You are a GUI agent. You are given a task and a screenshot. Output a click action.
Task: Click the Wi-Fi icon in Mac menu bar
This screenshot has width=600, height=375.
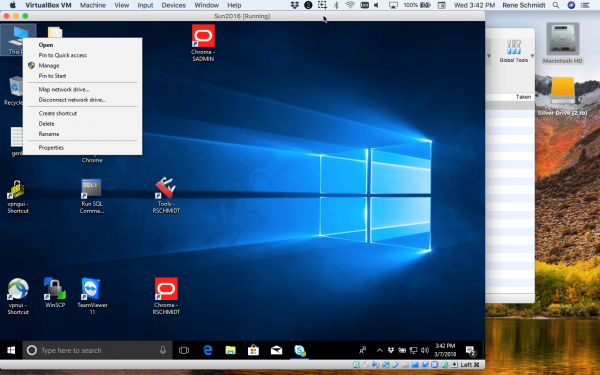(350, 5)
